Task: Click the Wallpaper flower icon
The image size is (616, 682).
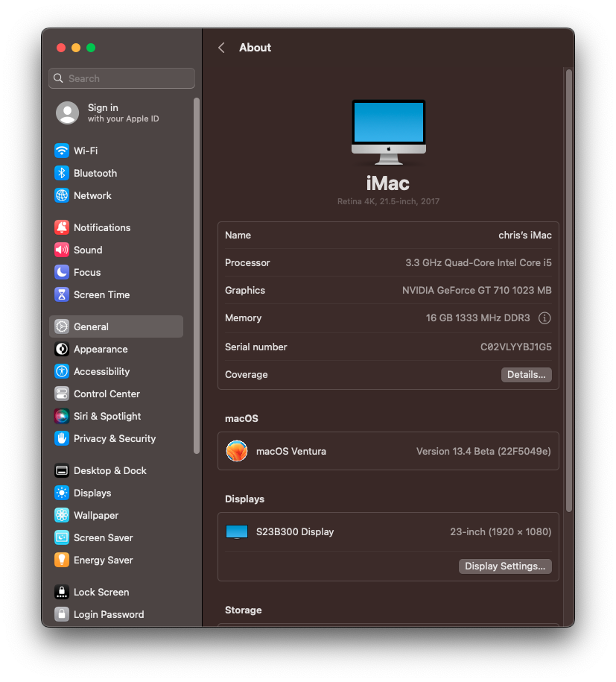Action: point(62,516)
